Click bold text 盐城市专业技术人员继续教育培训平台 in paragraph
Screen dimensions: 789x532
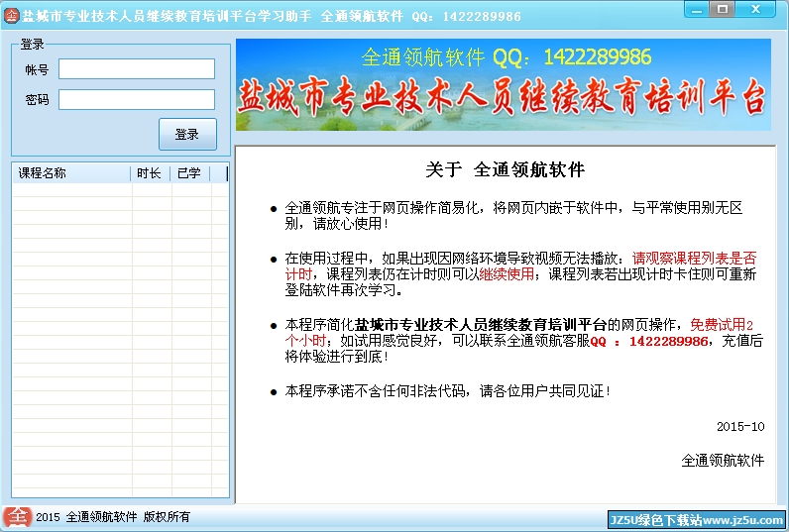481,325
